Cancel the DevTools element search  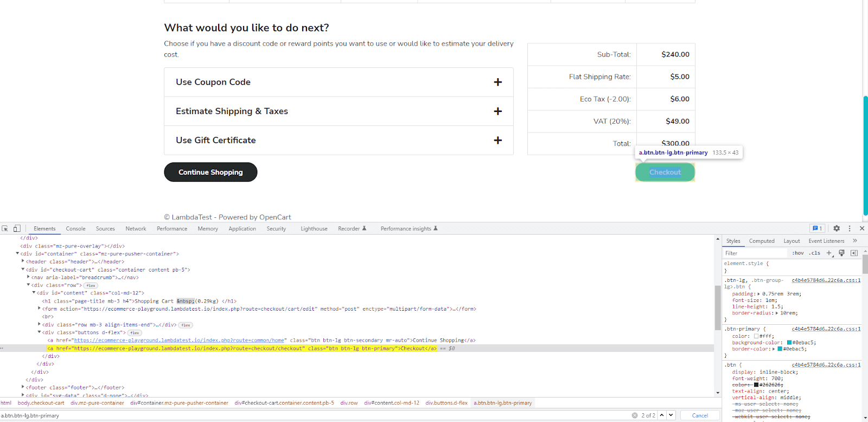[700, 415]
